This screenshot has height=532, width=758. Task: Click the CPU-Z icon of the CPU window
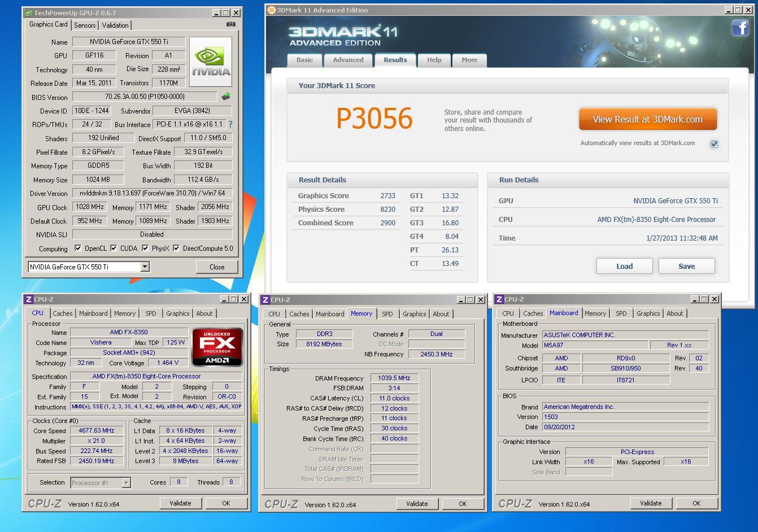point(29,299)
